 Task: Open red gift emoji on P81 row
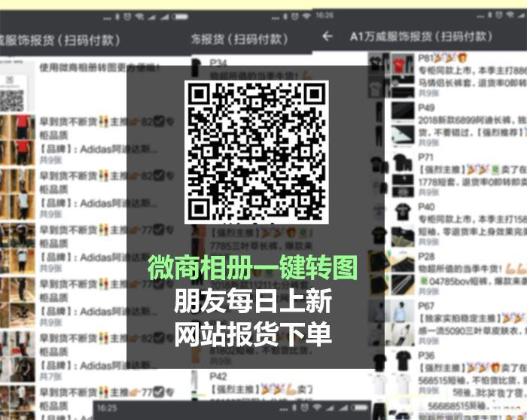[462, 58]
